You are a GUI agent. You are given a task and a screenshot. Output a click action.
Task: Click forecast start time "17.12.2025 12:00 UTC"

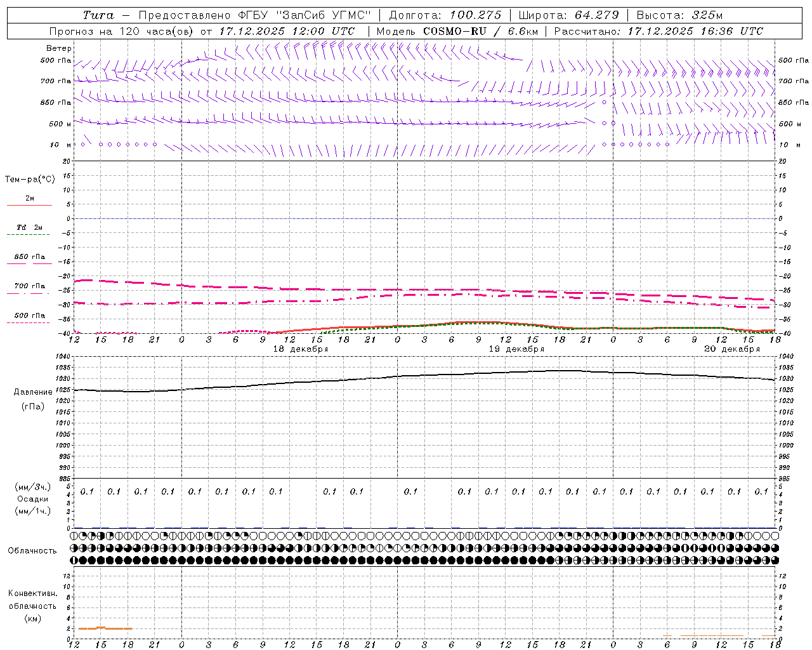[x=287, y=31]
